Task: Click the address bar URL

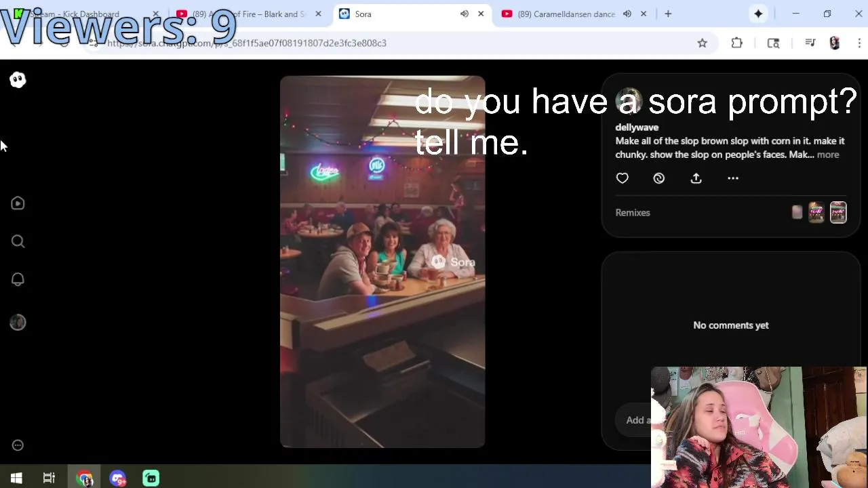Action: pyautogui.click(x=247, y=43)
